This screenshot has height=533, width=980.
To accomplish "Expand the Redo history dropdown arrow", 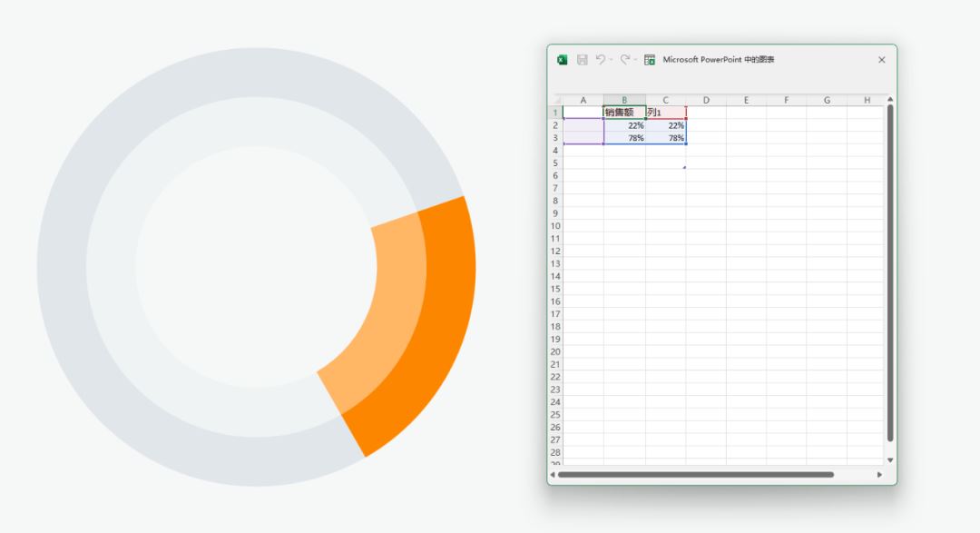I will click(636, 60).
